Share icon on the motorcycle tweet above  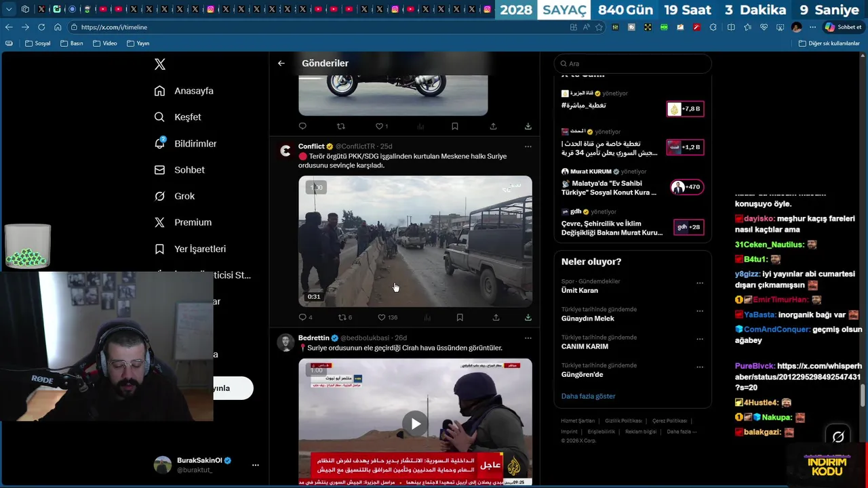(493, 126)
